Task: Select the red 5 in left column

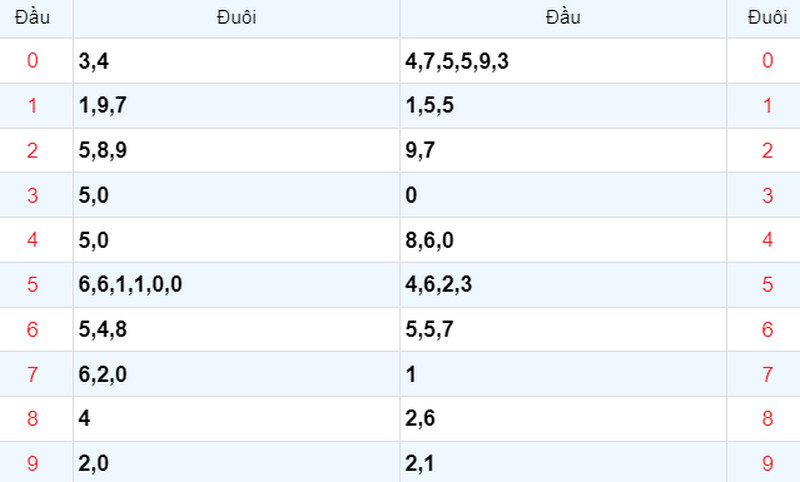Action: click(32, 285)
